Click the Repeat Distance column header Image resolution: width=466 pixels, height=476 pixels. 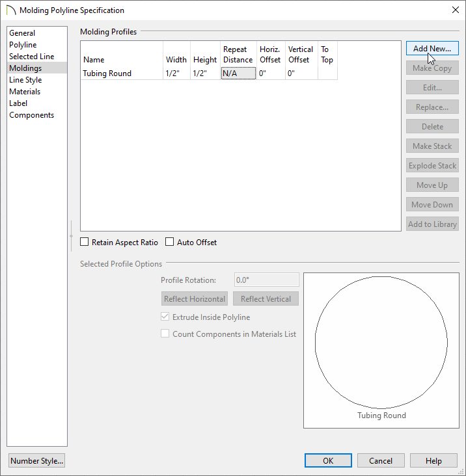238,55
